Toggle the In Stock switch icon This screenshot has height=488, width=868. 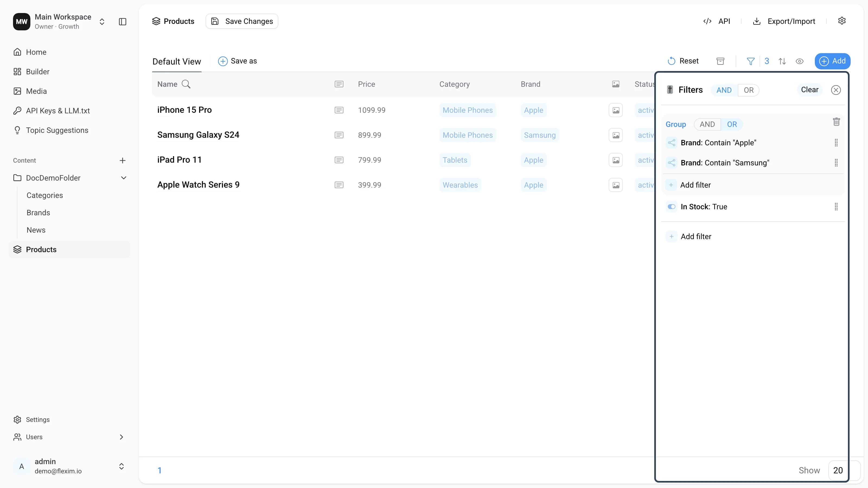(x=671, y=207)
